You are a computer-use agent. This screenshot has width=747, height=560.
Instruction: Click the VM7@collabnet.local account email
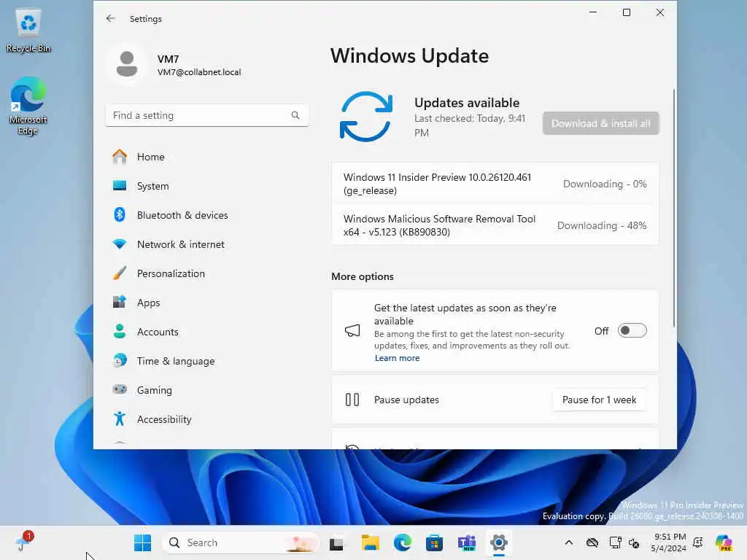[199, 72]
